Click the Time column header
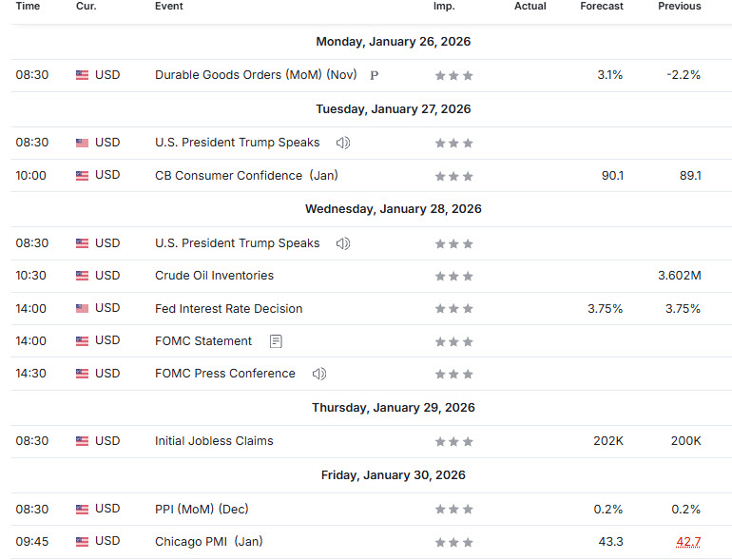 [28, 7]
